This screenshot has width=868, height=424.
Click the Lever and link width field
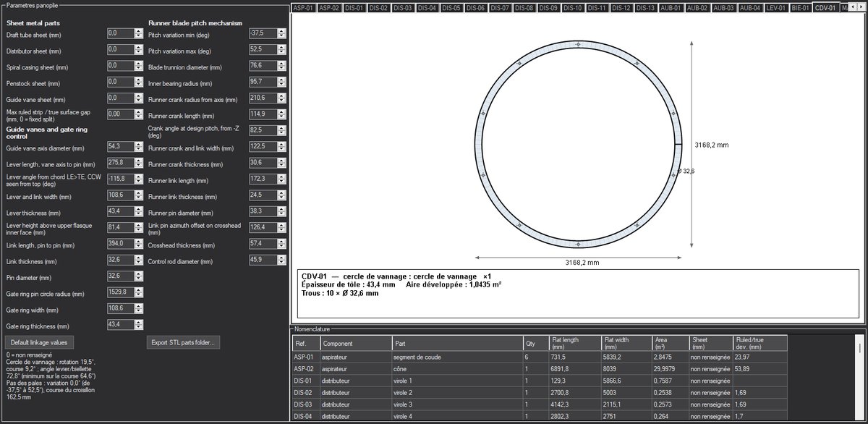[120, 195]
